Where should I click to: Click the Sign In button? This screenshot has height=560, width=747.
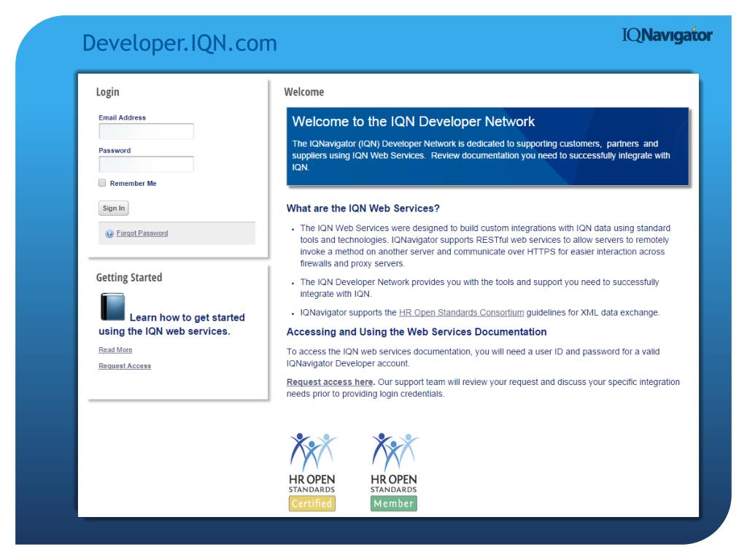(113, 208)
